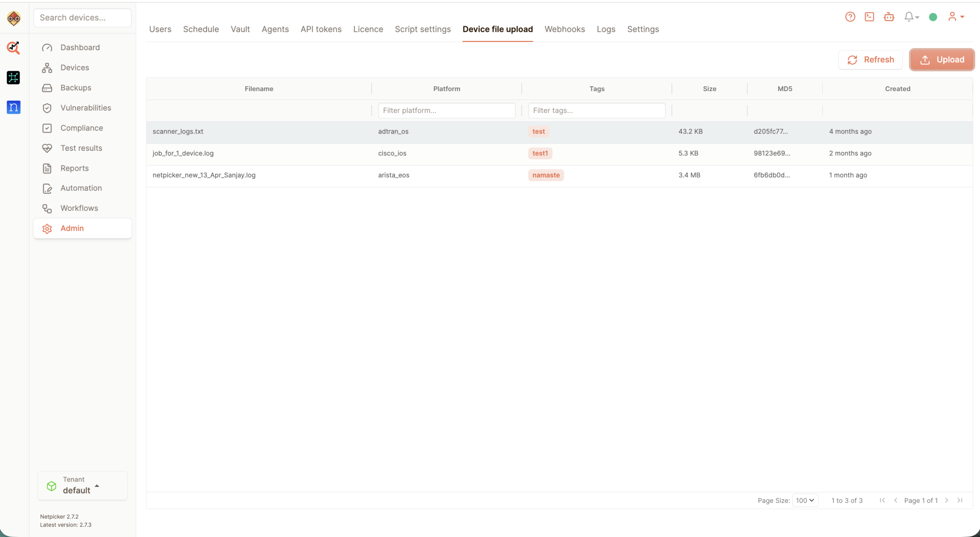Screen dimensions: 980x537
Task: Select the scanner_logs.txt row
Action: click(x=559, y=132)
